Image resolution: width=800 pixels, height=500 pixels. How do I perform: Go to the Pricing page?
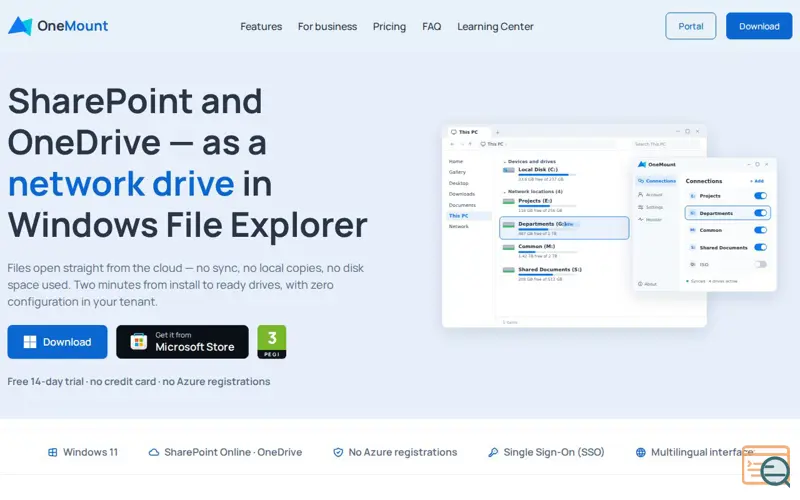tap(389, 27)
